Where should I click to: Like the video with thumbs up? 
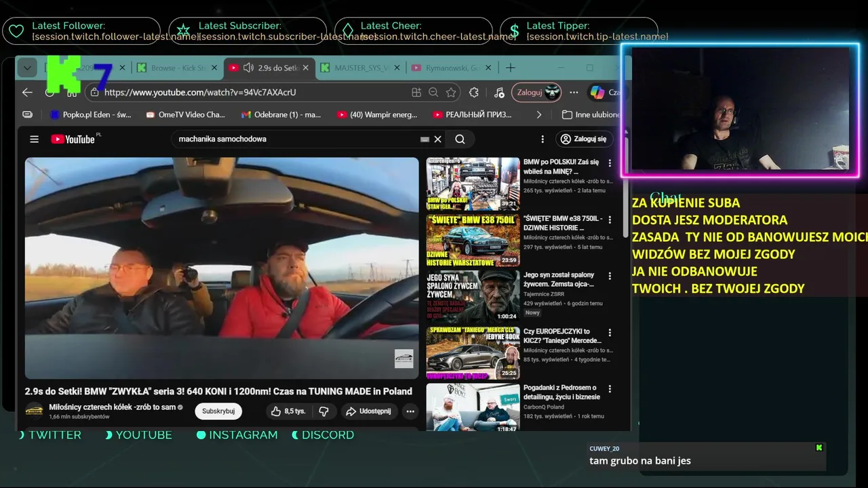[x=288, y=411]
